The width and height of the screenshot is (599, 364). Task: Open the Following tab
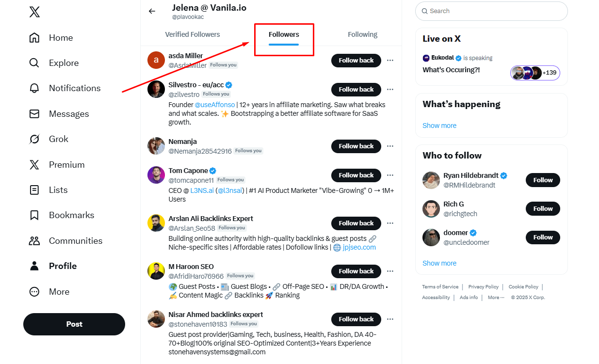362,34
